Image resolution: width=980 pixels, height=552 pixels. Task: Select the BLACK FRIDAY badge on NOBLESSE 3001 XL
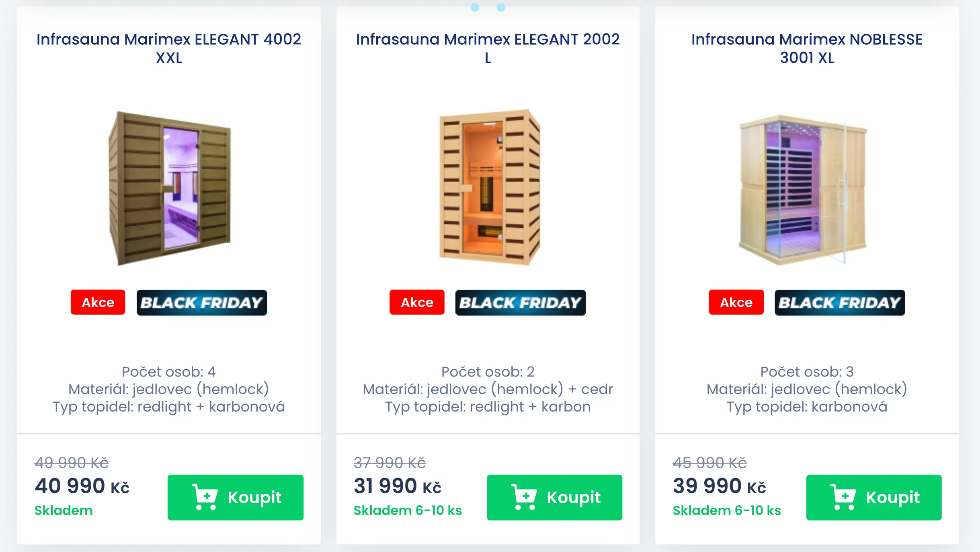point(839,303)
